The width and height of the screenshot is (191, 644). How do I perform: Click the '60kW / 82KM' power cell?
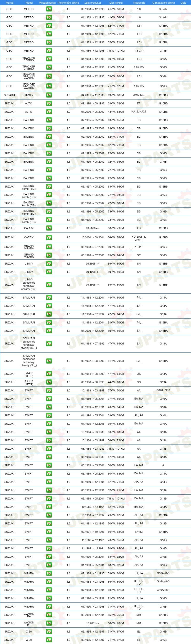tap(116, 590)
